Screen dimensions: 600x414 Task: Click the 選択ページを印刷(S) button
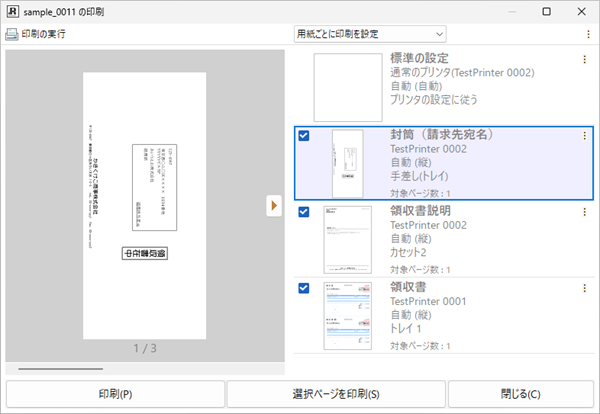tap(336, 394)
